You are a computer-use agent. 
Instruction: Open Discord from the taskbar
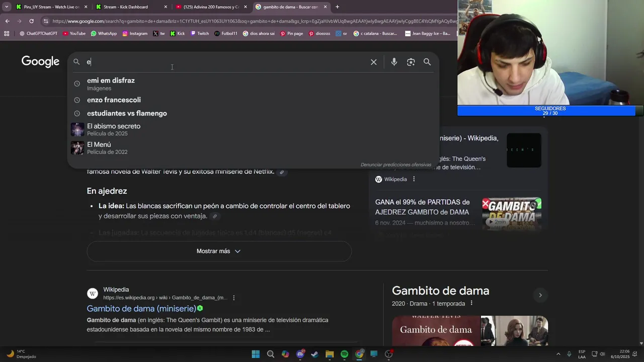[300, 354]
